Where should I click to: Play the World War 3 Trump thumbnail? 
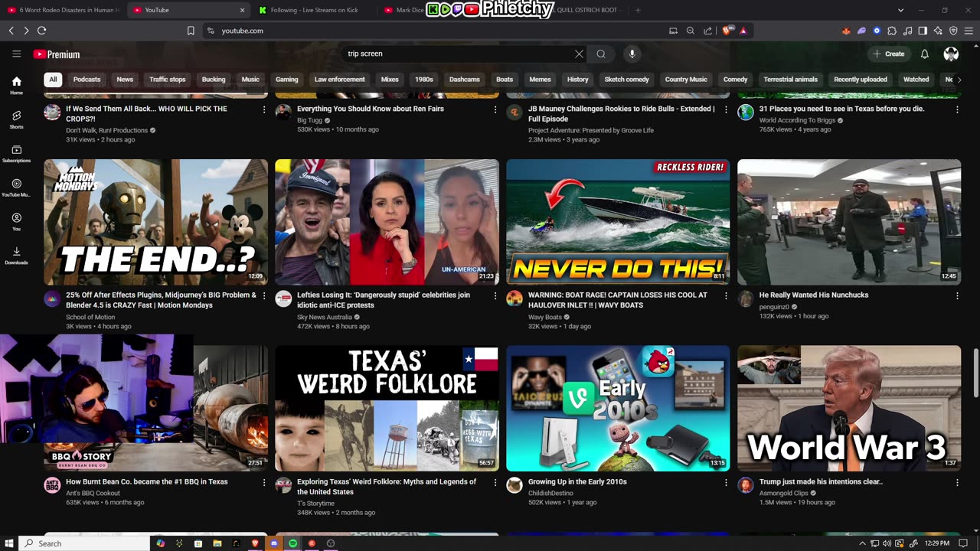[x=849, y=408]
